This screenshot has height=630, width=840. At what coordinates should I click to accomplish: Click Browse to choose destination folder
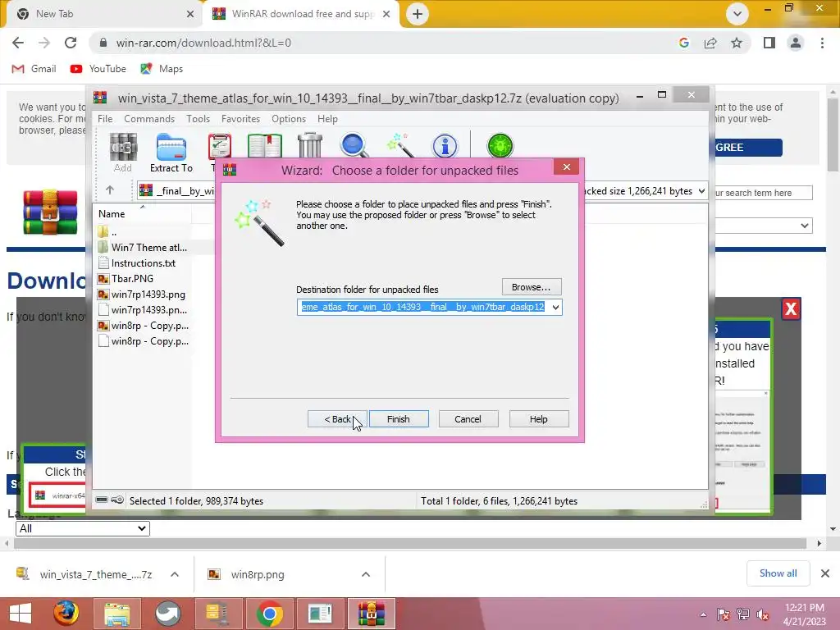[532, 287]
